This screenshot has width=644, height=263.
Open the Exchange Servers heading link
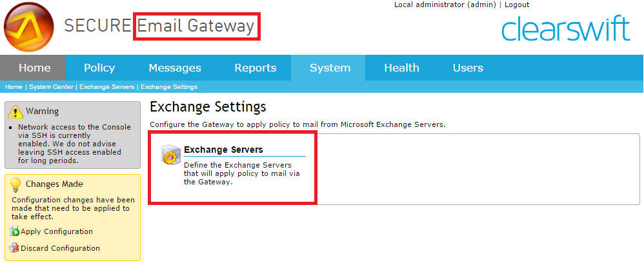[223, 150]
